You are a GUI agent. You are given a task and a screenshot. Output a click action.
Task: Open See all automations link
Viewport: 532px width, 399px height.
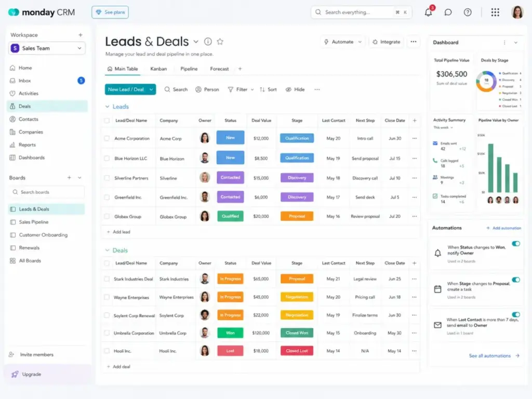pyautogui.click(x=494, y=355)
